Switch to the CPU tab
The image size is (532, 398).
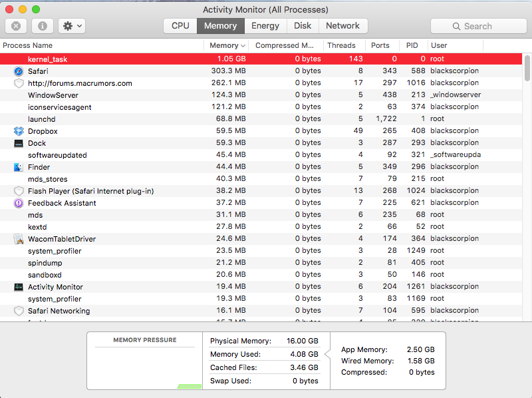180,26
